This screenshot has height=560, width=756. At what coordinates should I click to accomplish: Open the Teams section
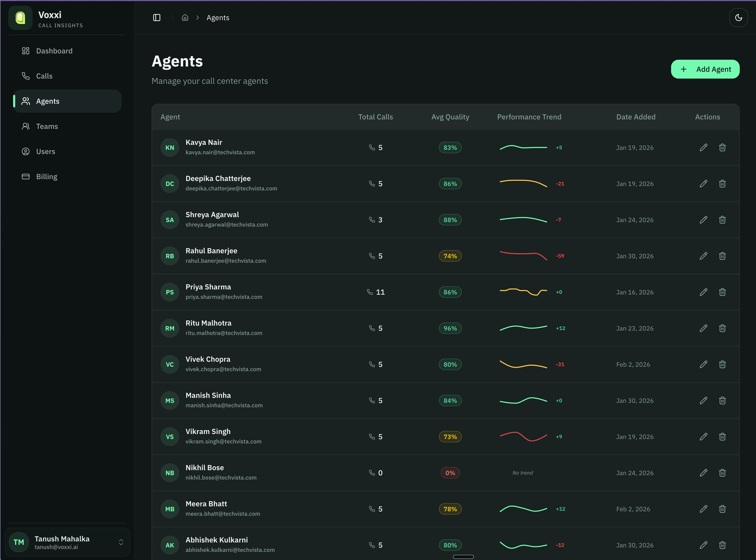47,127
